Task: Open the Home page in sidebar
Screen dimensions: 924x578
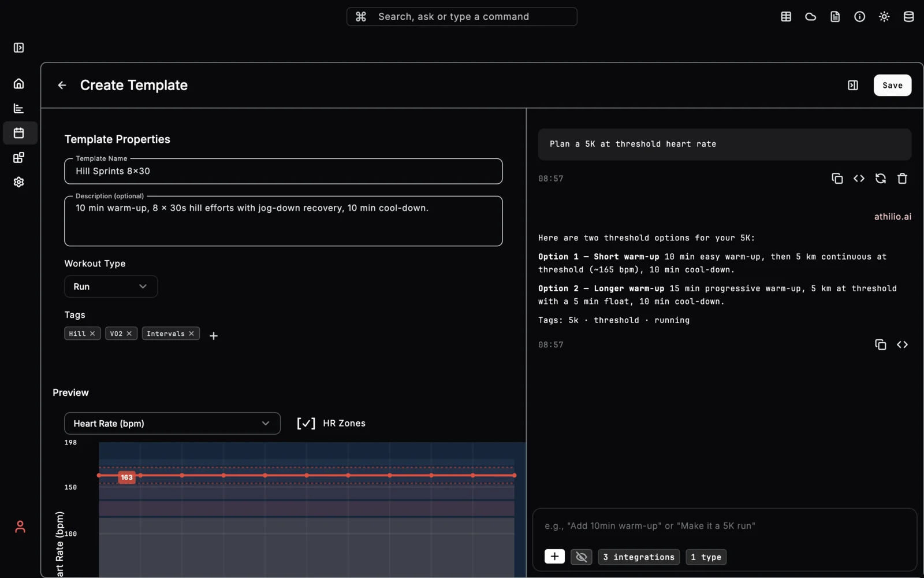Action: (x=19, y=84)
